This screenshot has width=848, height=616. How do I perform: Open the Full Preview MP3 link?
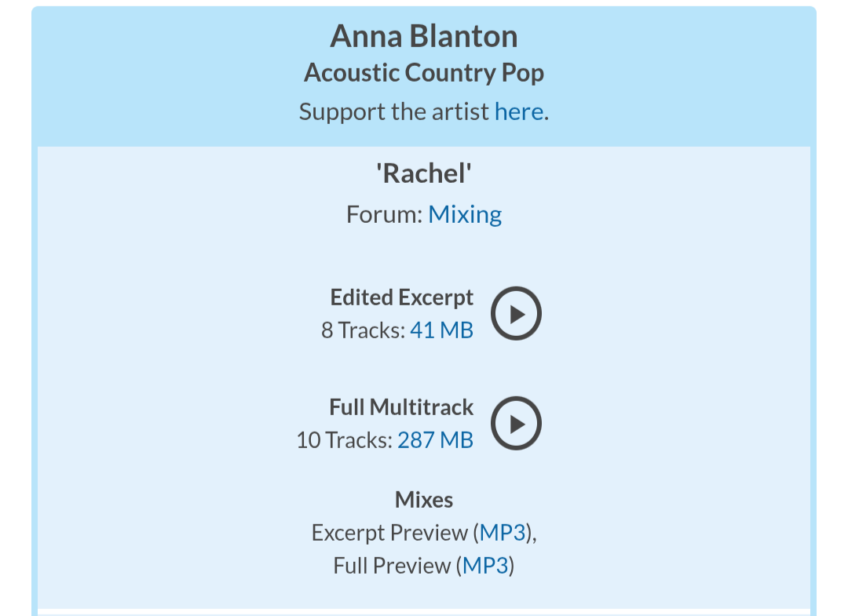click(485, 566)
